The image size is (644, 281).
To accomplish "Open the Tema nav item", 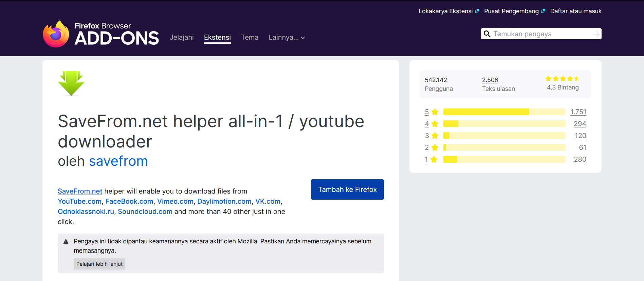I will tap(250, 37).
